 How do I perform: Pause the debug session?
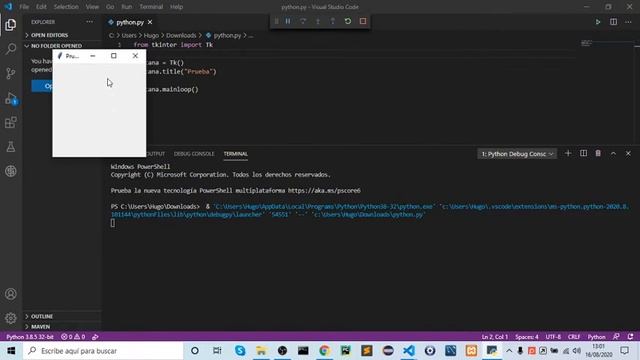click(x=288, y=21)
